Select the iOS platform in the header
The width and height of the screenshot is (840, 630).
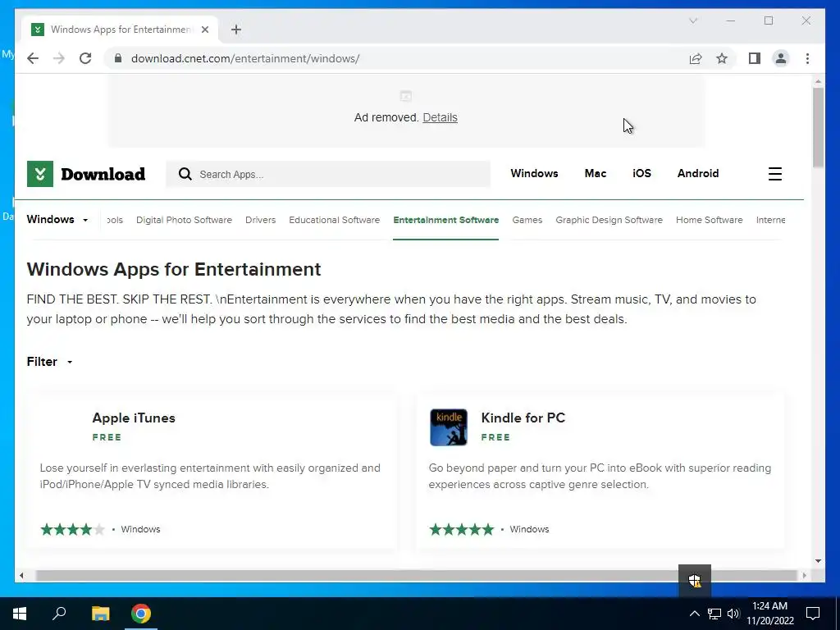pos(641,173)
